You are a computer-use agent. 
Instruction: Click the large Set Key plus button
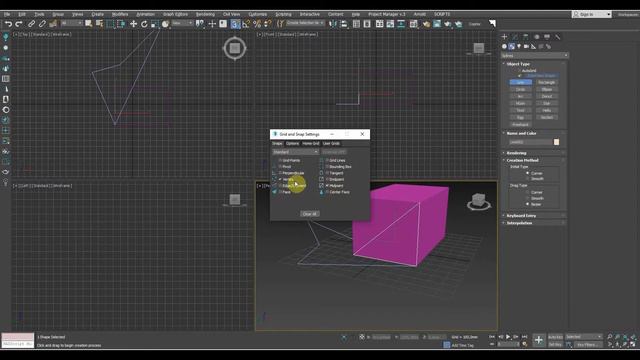point(539,340)
